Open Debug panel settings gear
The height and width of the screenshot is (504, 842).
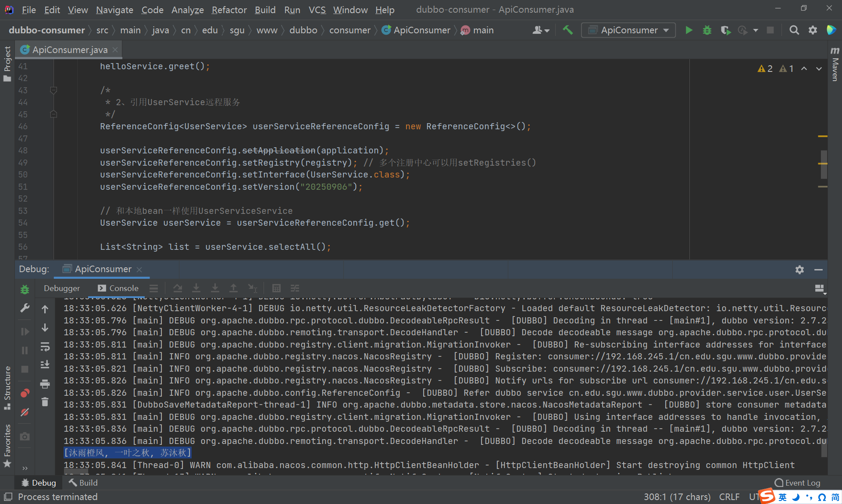tap(799, 270)
